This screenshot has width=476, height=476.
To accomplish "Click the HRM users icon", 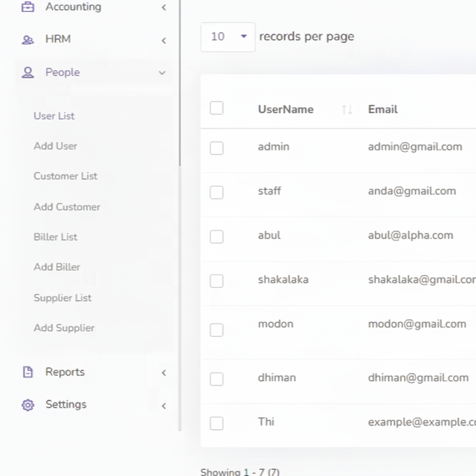I will [x=28, y=39].
